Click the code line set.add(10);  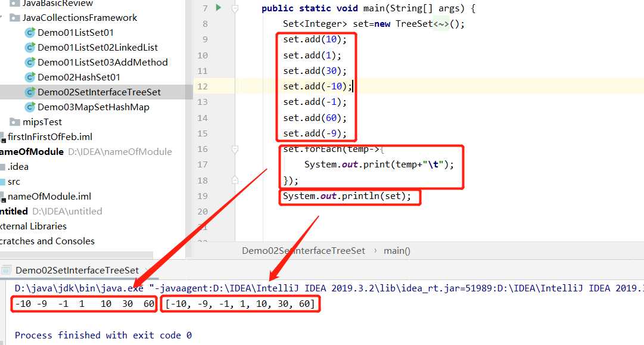315,39
